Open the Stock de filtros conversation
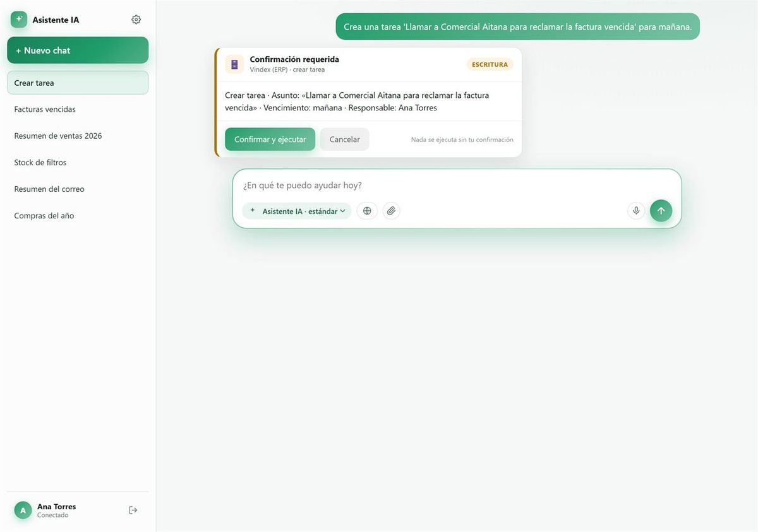Screen dimensions: 758x532 coord(78,162)
